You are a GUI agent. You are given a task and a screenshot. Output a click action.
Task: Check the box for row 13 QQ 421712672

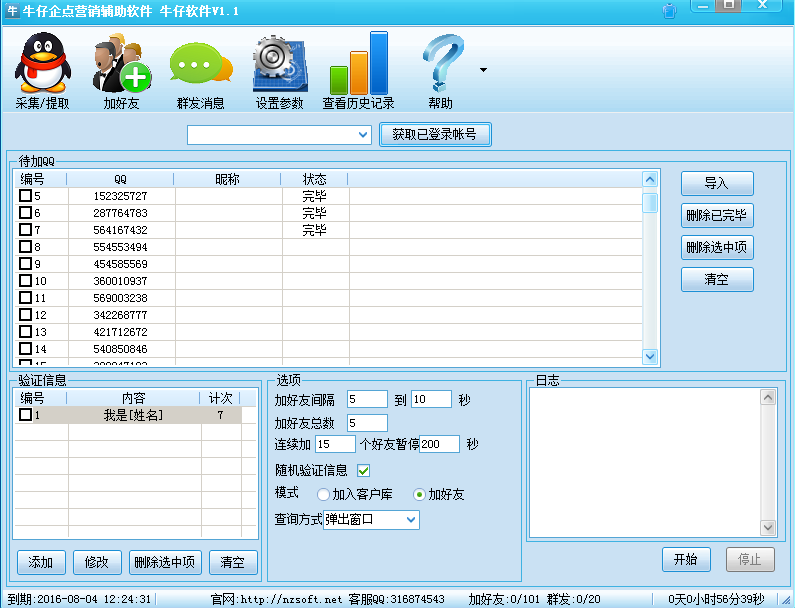25,332
